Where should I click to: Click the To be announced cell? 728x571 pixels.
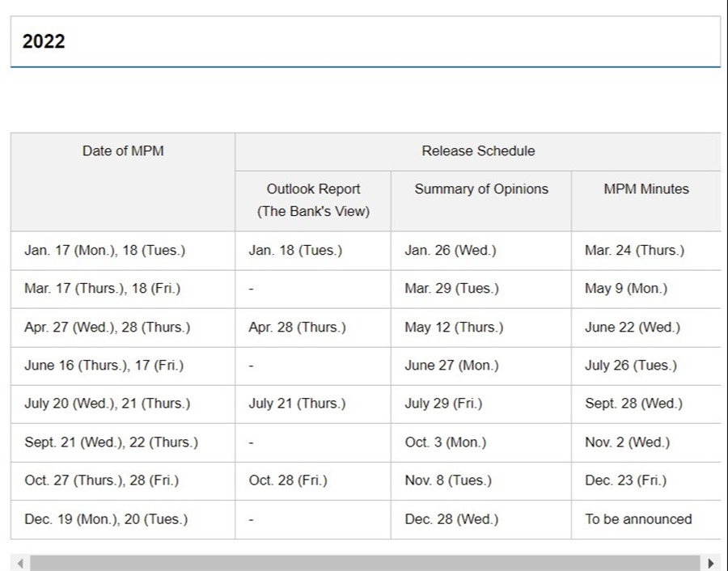638,519
